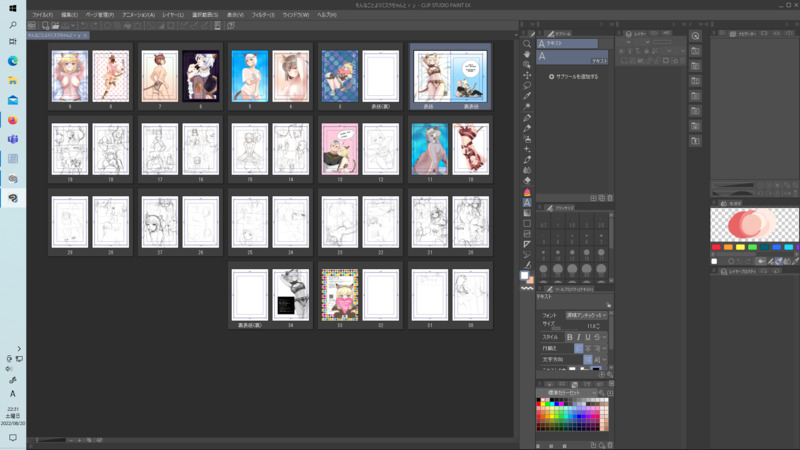The width and height of the screenshot is (800, 450).
Task: Select the Hand move tool
Action: point(527,54)
